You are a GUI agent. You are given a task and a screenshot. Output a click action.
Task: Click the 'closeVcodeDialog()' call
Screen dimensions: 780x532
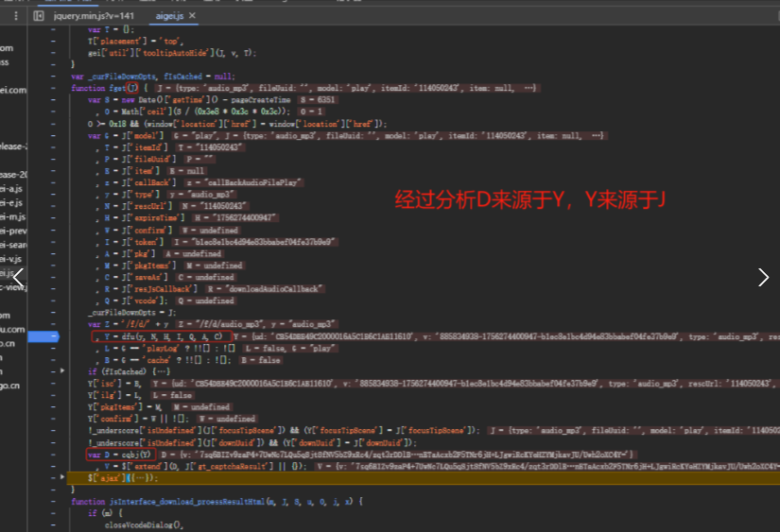145,524
